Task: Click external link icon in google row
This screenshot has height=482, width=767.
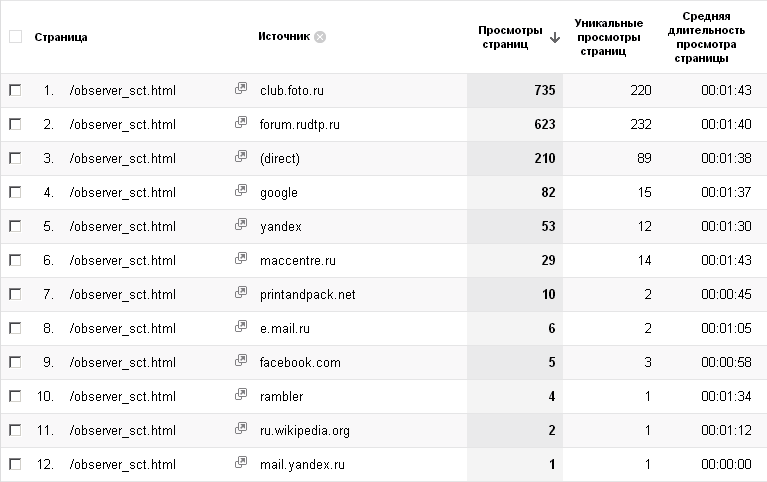Action: [x=241, y=191]
